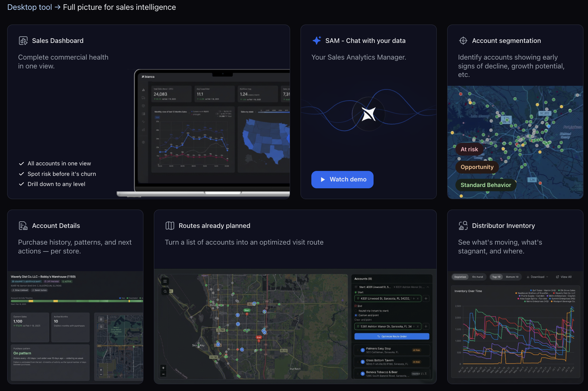This screenshot has width=588, height=391.
Task: Click Optimize Route Order button
Action: coord(392,336)
